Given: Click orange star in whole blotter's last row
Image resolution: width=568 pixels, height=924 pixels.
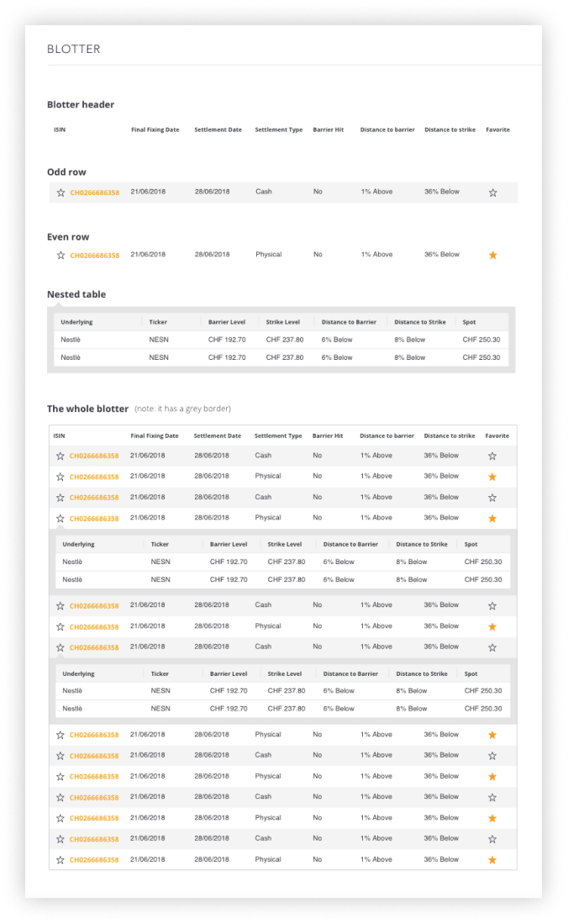Looking at the screenshot, I should tap(492, 860).
